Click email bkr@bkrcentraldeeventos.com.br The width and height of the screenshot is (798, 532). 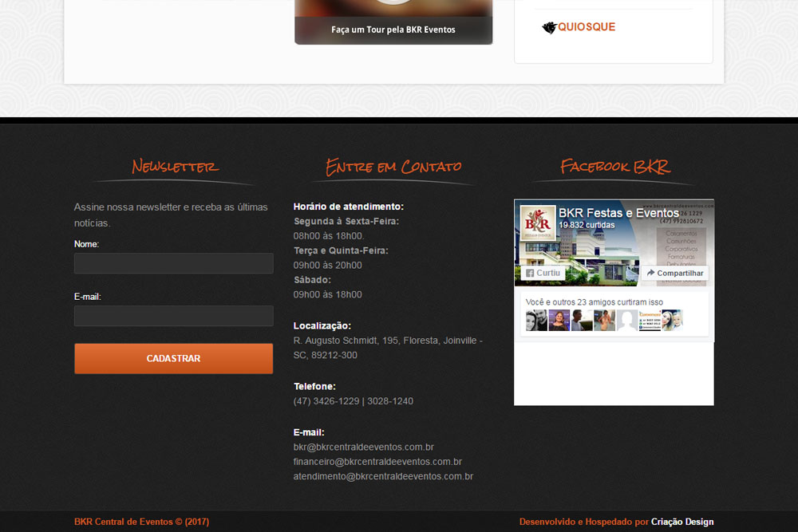363,447
